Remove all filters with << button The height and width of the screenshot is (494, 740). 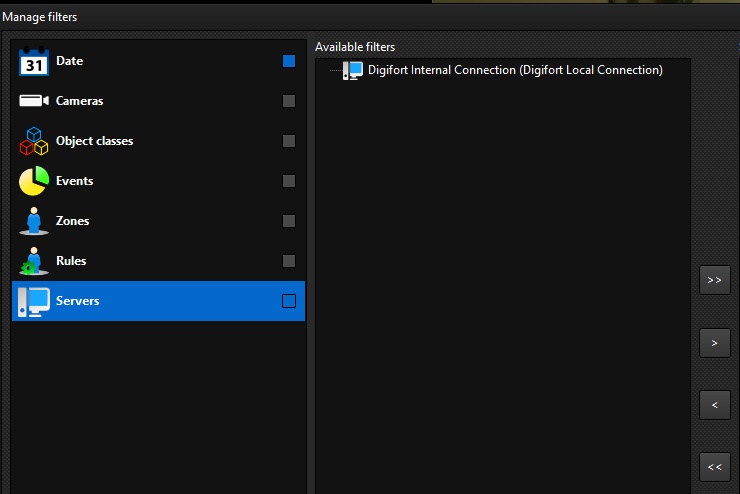(x=715, y=467)
